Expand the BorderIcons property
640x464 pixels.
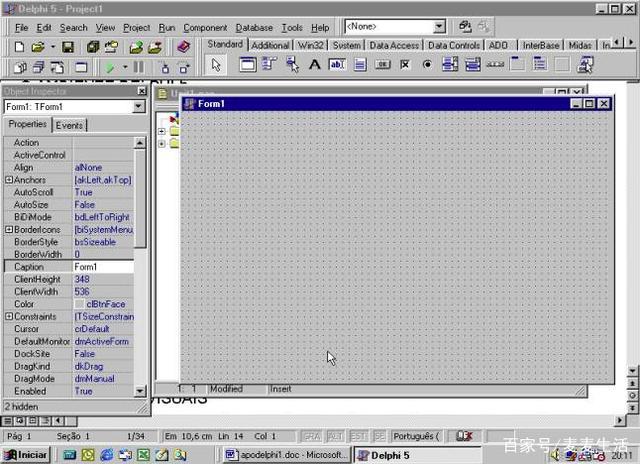point(9,230)
